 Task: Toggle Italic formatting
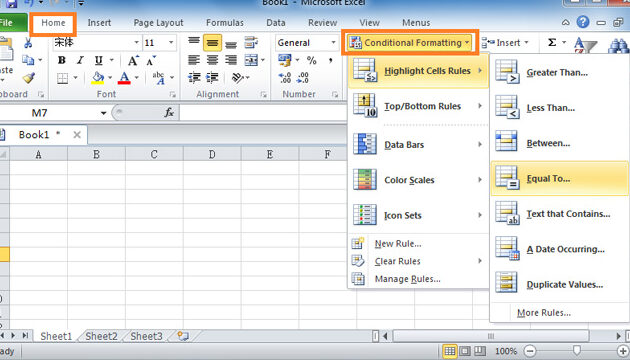click(80, 60)
